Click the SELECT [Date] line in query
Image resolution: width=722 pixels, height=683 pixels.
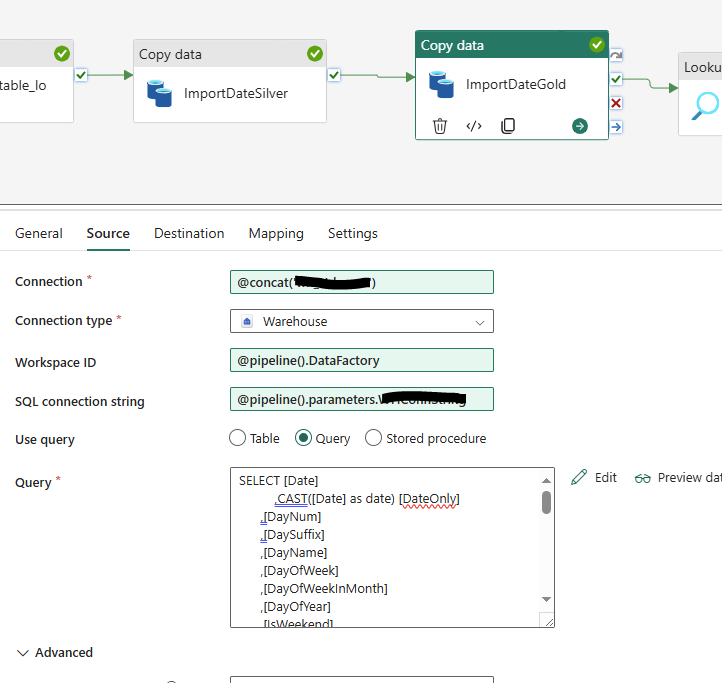[x=279, y=481]
